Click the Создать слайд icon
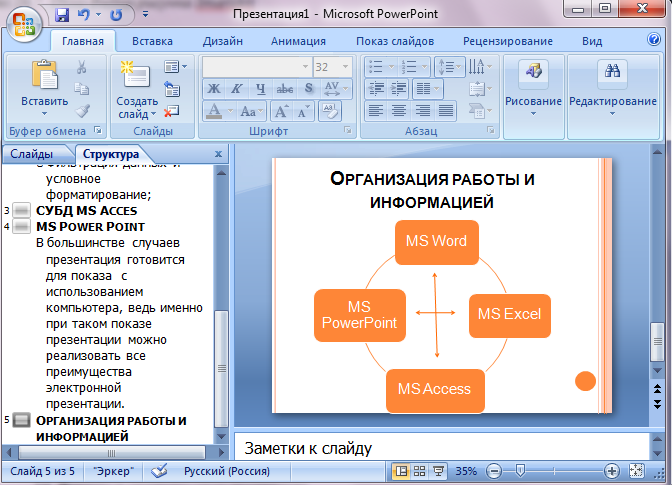Screen dimensions: 672x485 [x=135, y=74]
